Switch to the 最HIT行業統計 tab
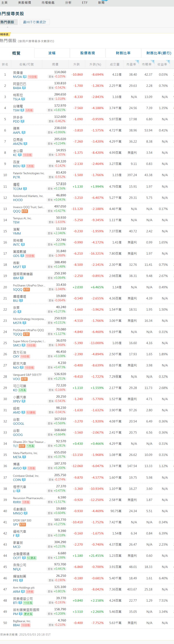The height and width of the screenshot is (644, 174). (x=35, y=22)
